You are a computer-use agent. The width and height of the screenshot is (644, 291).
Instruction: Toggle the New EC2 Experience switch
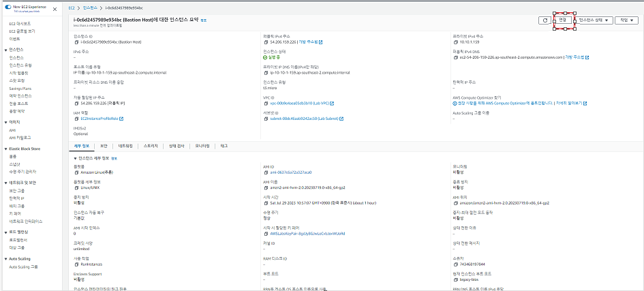click(9, 7)
